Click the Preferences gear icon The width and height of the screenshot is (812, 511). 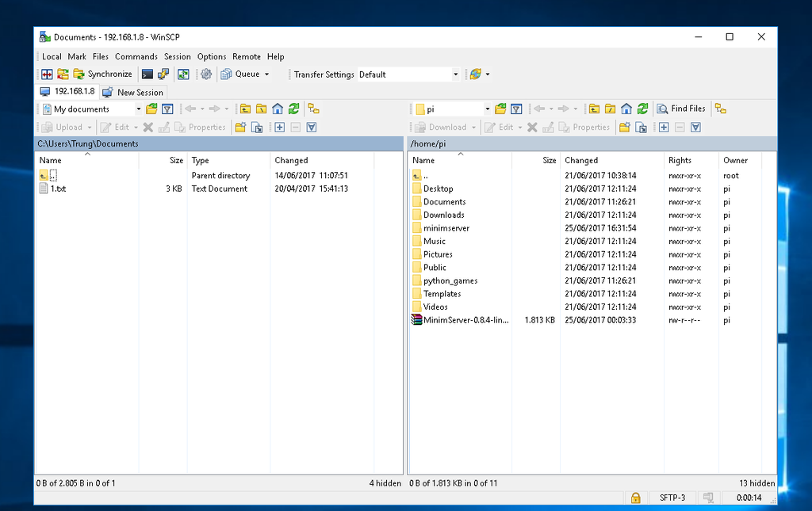(x=206, y=74)
